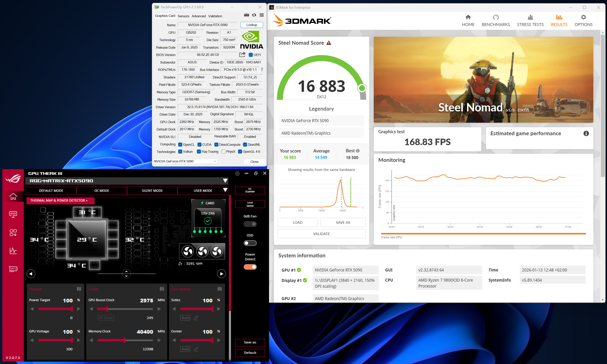Click the VALIDATE button

321,234
